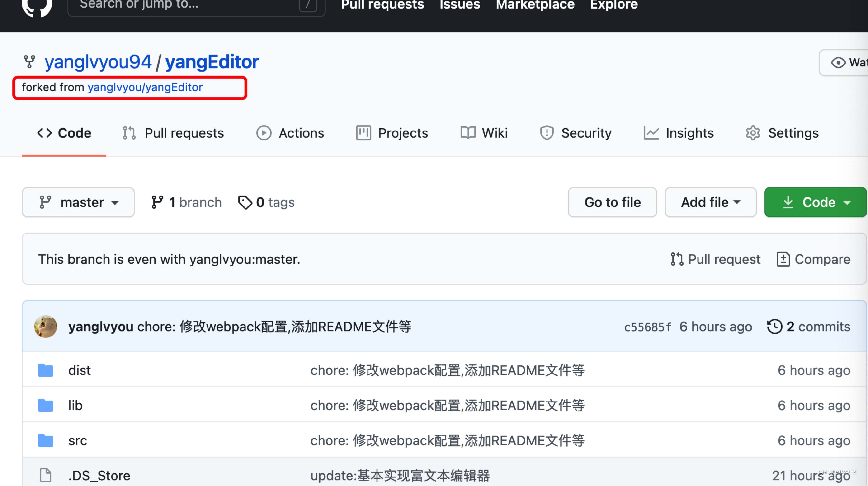Viewport: 868px width, 486px height.
Task: Click the Go to file button
Action: tap(612, 202)
